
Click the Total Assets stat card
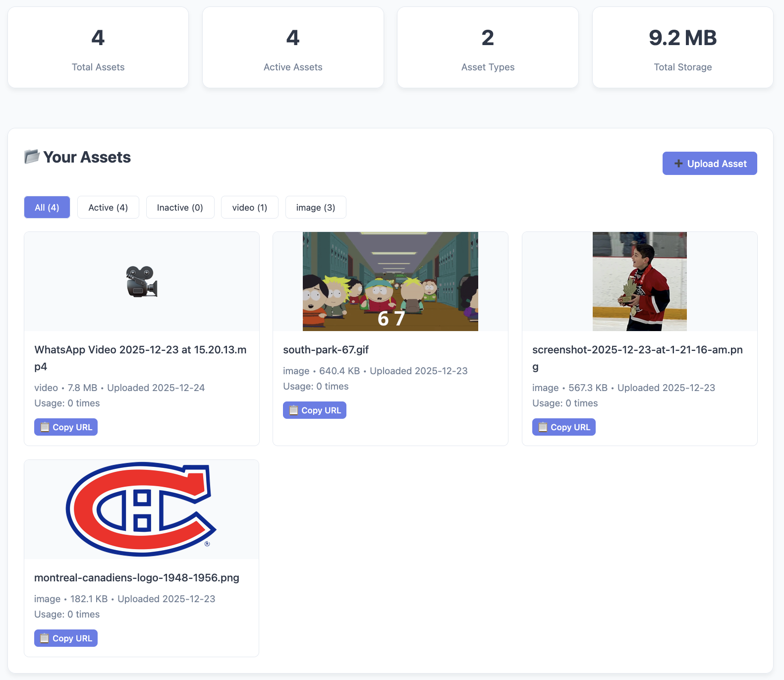[x=98, y=48]
